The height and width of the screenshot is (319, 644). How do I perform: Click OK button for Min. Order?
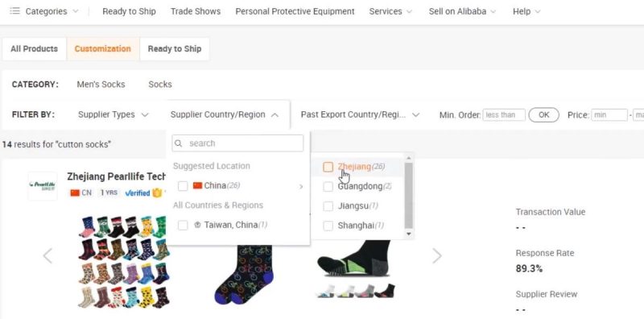(544, 115)
